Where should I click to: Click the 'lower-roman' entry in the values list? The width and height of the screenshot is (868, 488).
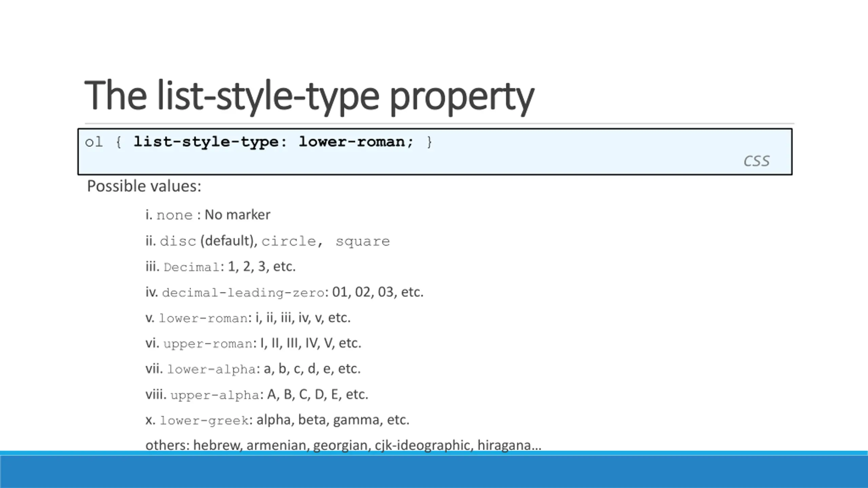pyautogui.click(x=203, y=318)
